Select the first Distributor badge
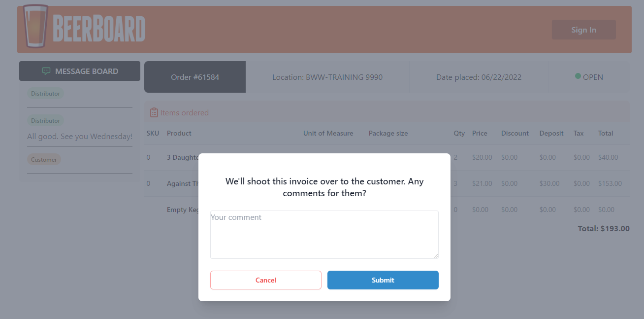This screenshot has width=644, height=319. coord(45,93)
